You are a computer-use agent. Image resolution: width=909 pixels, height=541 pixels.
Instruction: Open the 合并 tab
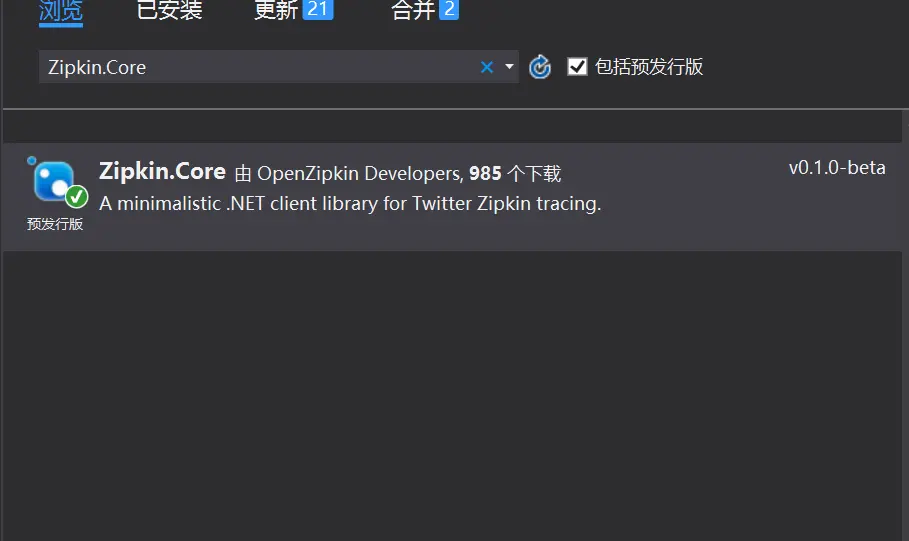tap(424, 10)
